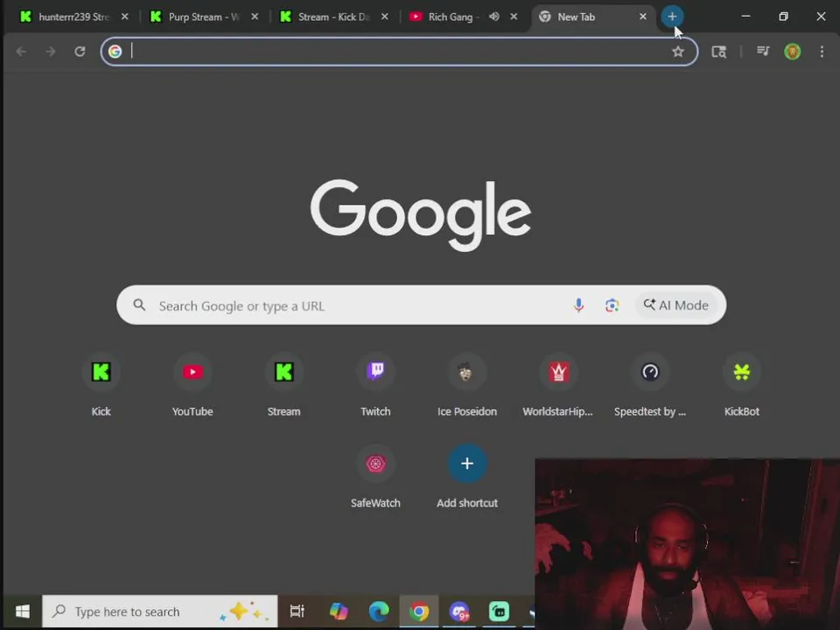840x630 pixels.
Task: Close the New Tab tab
Action: click(643, 17)
